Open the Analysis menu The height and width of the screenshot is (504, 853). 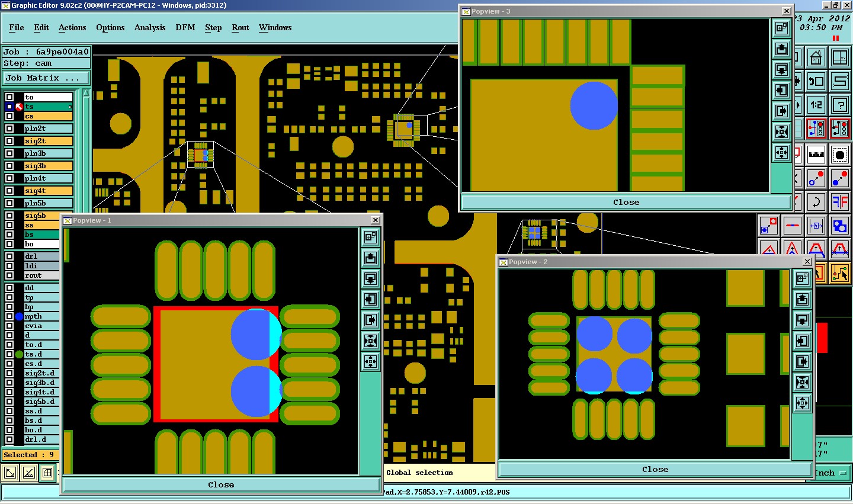(150, 27)
